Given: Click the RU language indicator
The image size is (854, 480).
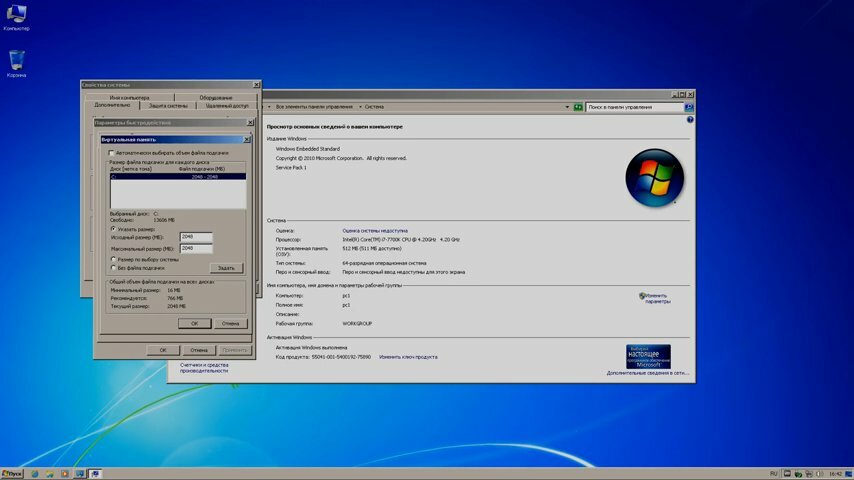Looking at the screenshot, I should 773,474.
